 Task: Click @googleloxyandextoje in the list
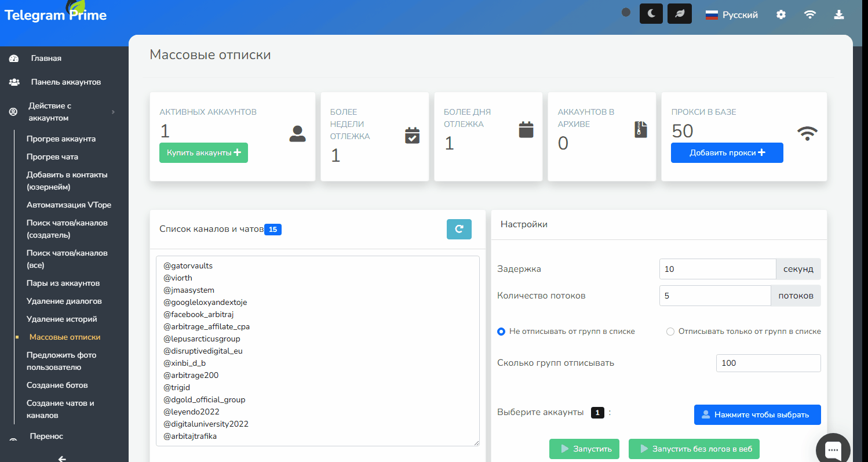tap(205, 302)
